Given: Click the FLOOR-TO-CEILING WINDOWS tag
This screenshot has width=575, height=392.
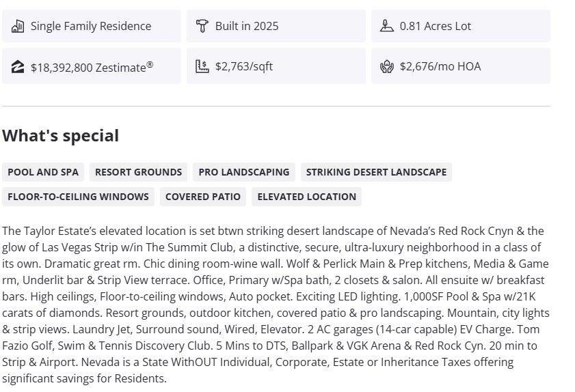Looking at the screenshot, I should 78,197.
